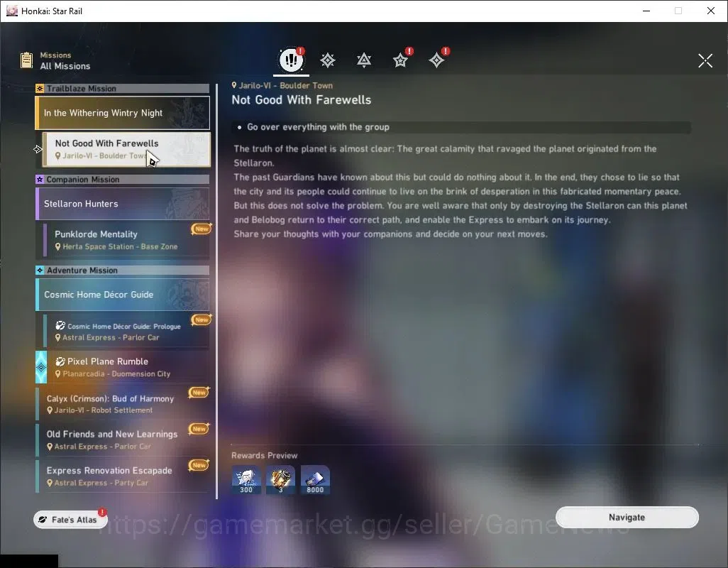Close the Honkai: Star Rail window
Image resolution: width=728 pixels, height=568 pixels.
[711, 11]
